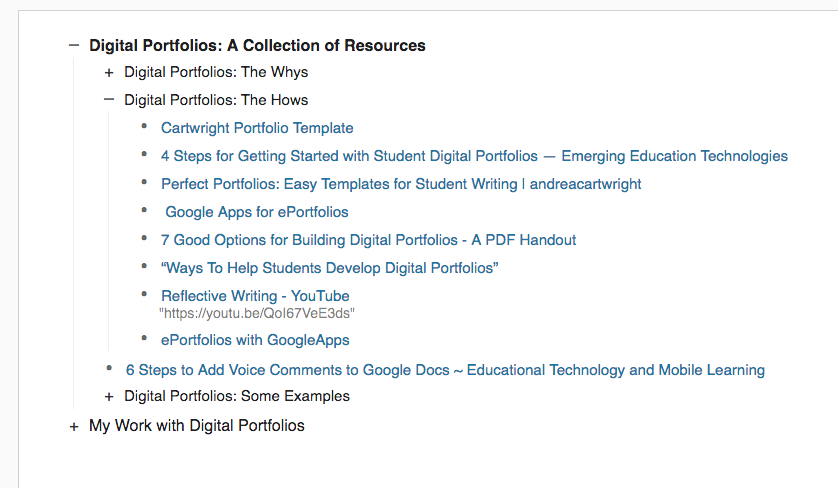This screenshot has width=838, height=488.
Task: Select the bullet beside Cartwright Portfolio Template
Action: (x=144, y=126)
